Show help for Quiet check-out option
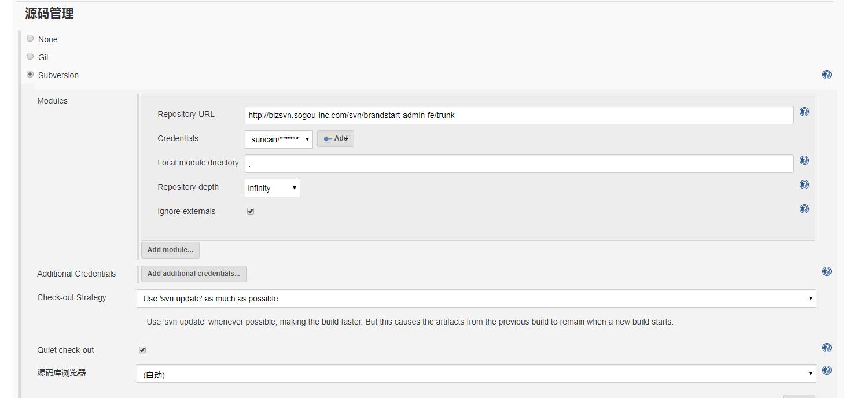 (827, 348)
